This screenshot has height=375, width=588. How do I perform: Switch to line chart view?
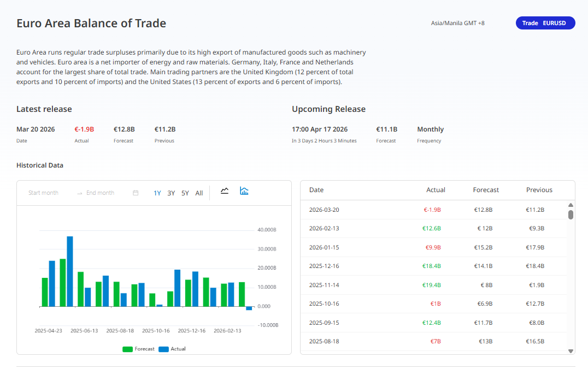tap(225, 191)
